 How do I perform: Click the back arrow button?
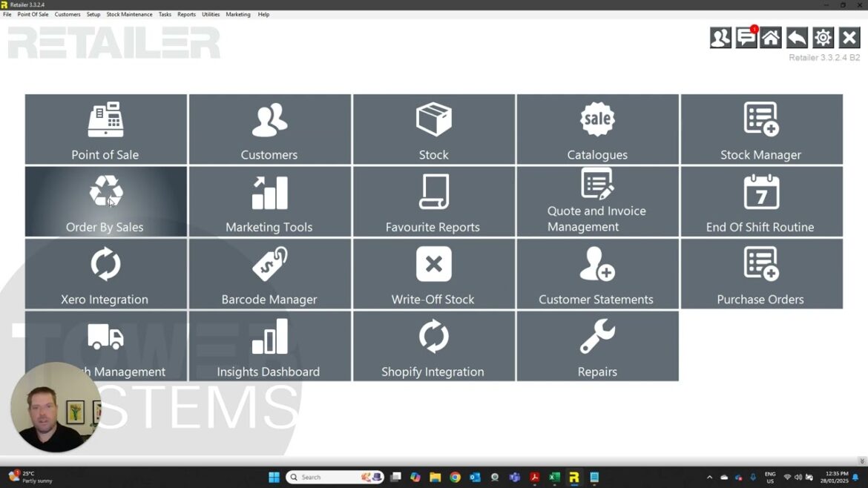(x=796, y=37)
